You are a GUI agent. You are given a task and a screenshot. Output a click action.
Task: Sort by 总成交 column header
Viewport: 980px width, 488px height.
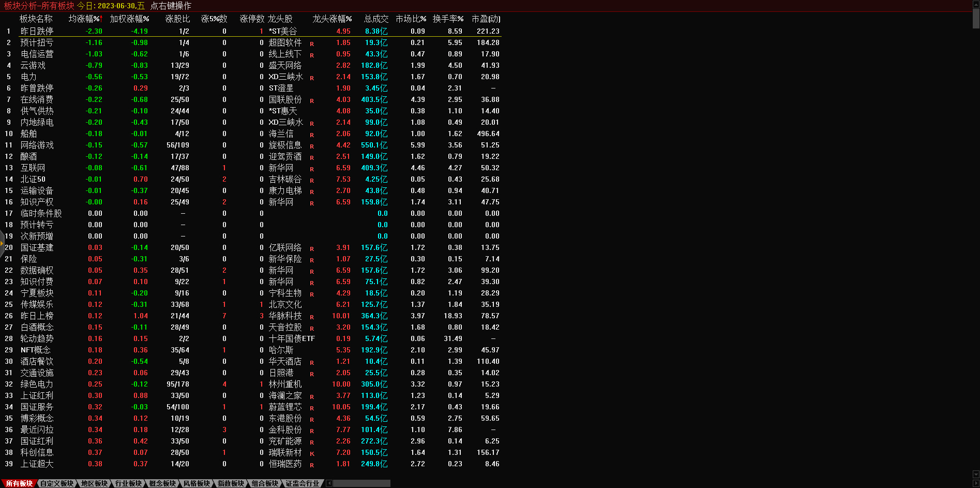pos(375,19)
